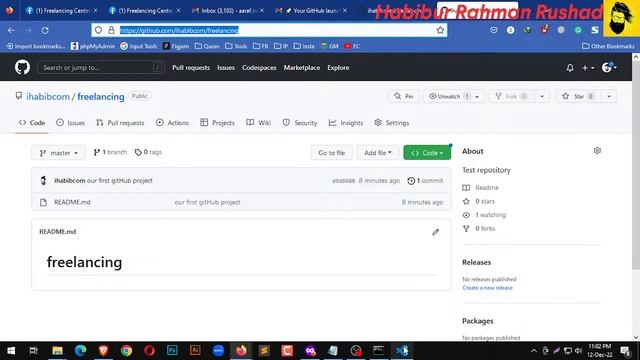This screenshot has height=360, width=640.
Task: Open the ihabibcom owner link
Action: coord(48,97)
